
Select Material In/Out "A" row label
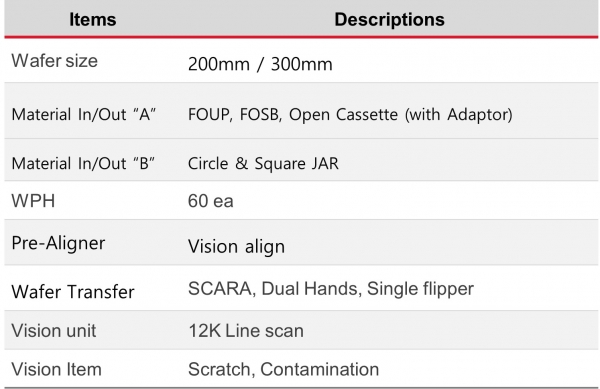tap(84, 114)
